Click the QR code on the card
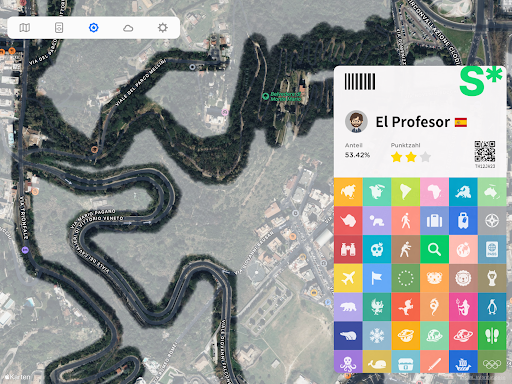Image resolution: width=512 pixels, height=384 pixels. (x=485, y=151)
